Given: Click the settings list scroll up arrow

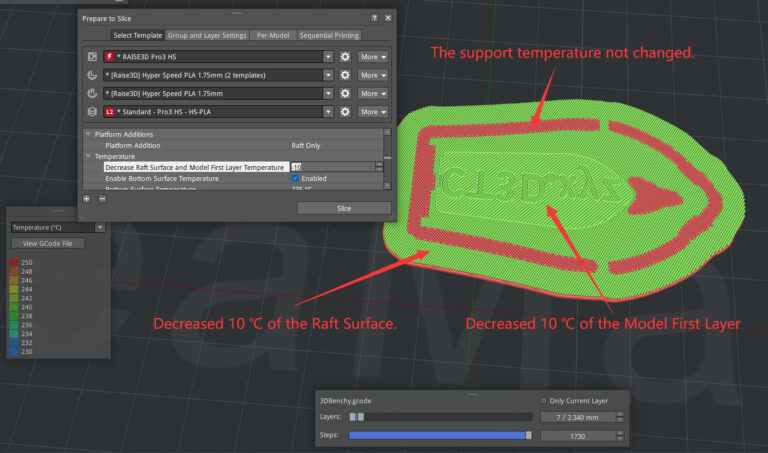Looking at the screenshot, I should click(387, 132).
